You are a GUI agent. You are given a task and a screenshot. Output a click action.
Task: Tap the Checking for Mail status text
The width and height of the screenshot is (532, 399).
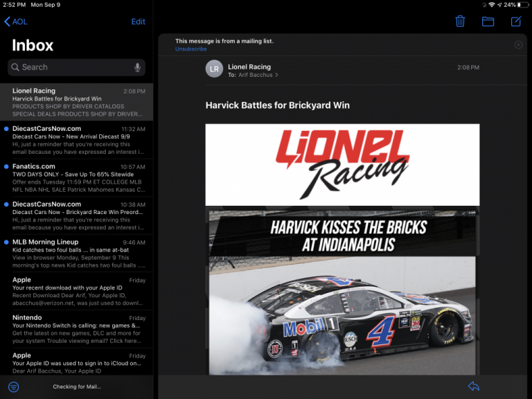point(77,387)
